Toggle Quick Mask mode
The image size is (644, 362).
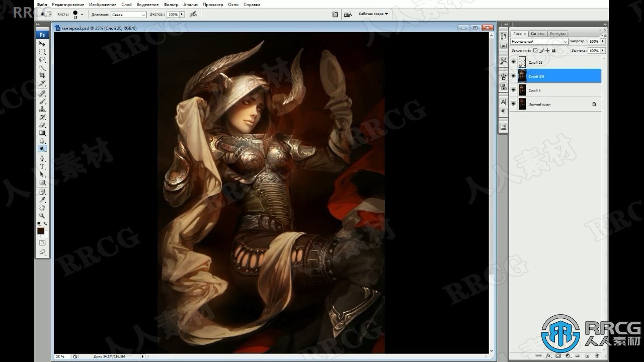click(x=42, y=243)
